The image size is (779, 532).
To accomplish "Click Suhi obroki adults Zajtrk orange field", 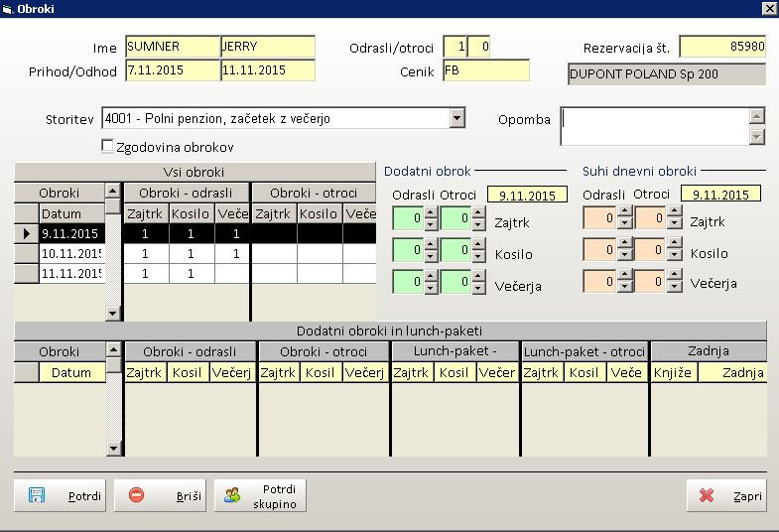I will (x=600, y=217).
